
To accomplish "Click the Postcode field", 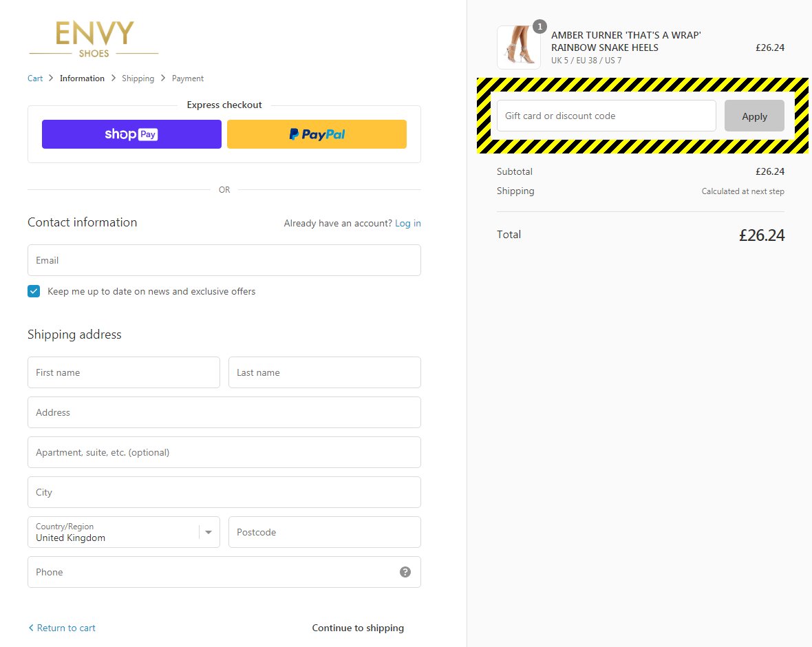I will click(x=324, y=532).
